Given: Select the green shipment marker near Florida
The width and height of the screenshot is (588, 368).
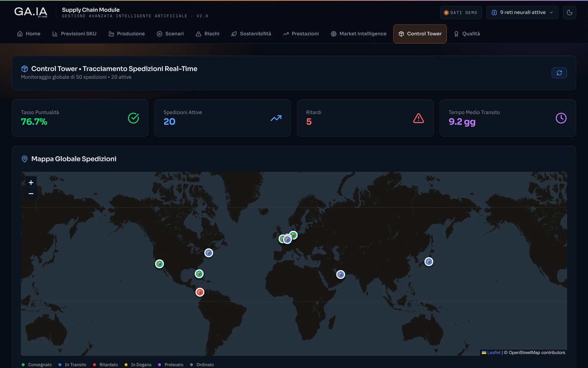Looking at the screenshot, I should click(x=199, y=274).
